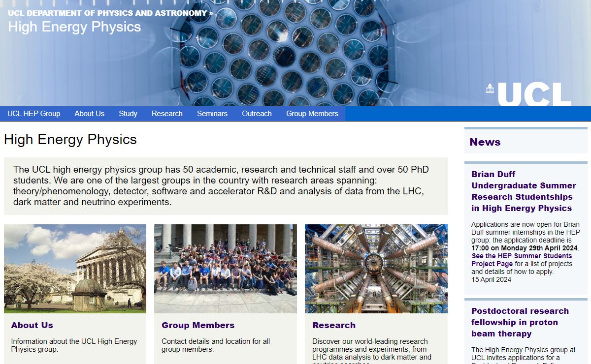Image resolution: width=591 pixels, height=364 pixels.
Task: Open the UCL HEP Group menu item
Action: [x=33, y=114]
